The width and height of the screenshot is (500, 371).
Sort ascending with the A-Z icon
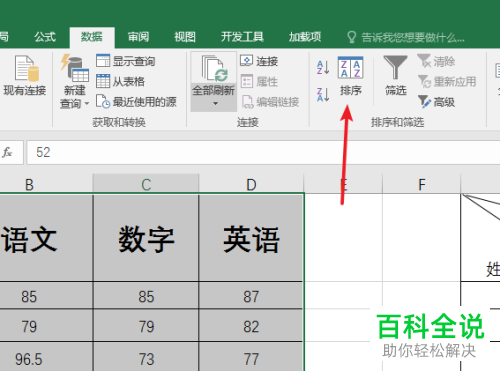(x=323, y=67)
